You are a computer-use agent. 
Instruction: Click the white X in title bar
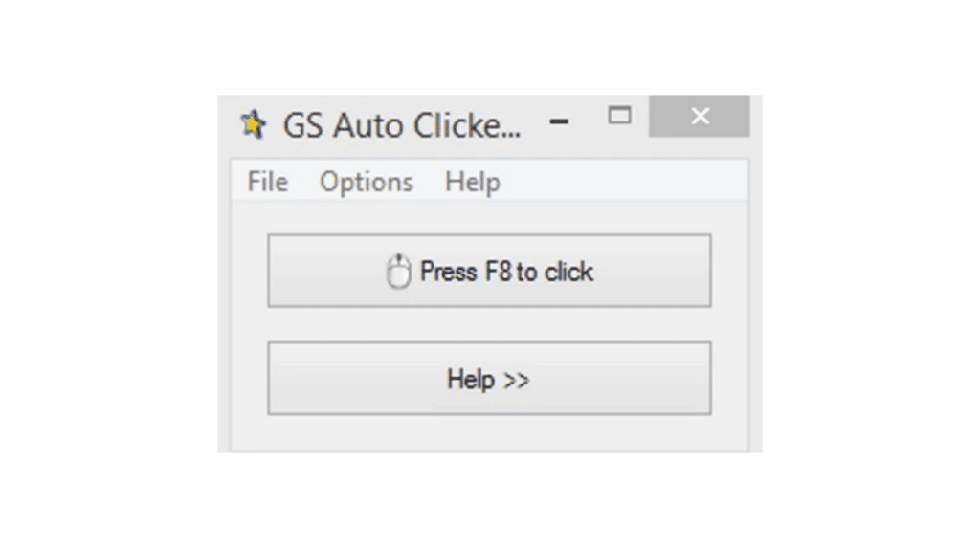click(x=700, y=116)
